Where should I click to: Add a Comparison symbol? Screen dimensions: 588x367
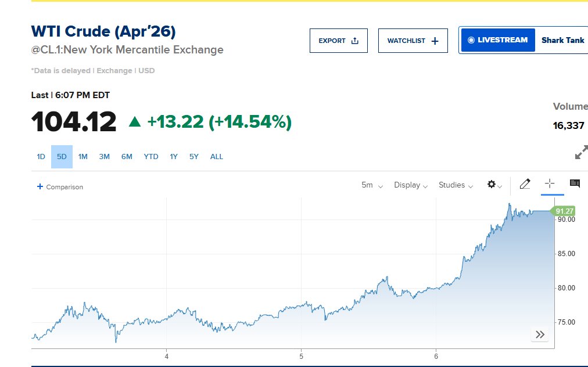pos(60,186)
